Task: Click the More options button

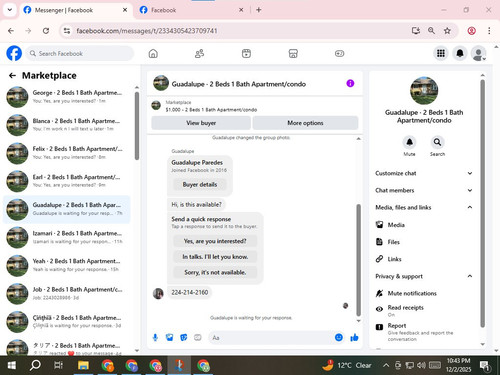Action: point(305,123)
